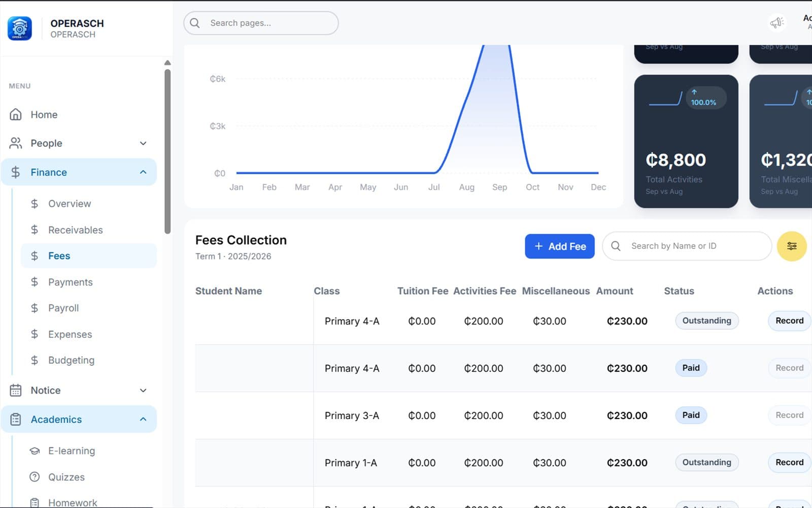Click the OPERASCH logo icon
The width and height of the screenshot is (812, 508).
point(20,28)
